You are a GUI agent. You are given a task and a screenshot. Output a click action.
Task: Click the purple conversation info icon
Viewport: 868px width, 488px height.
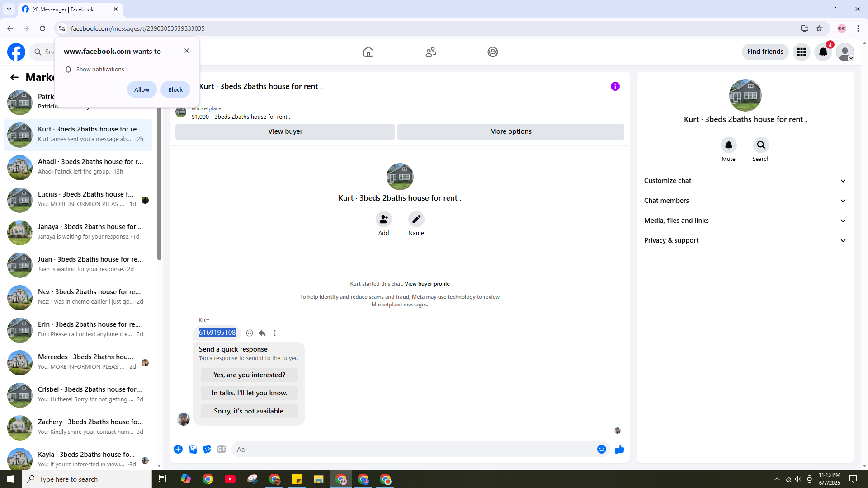coord(615,86)
